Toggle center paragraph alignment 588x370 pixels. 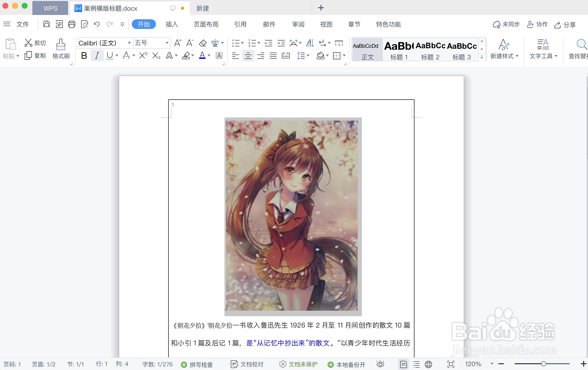point(248,55)
